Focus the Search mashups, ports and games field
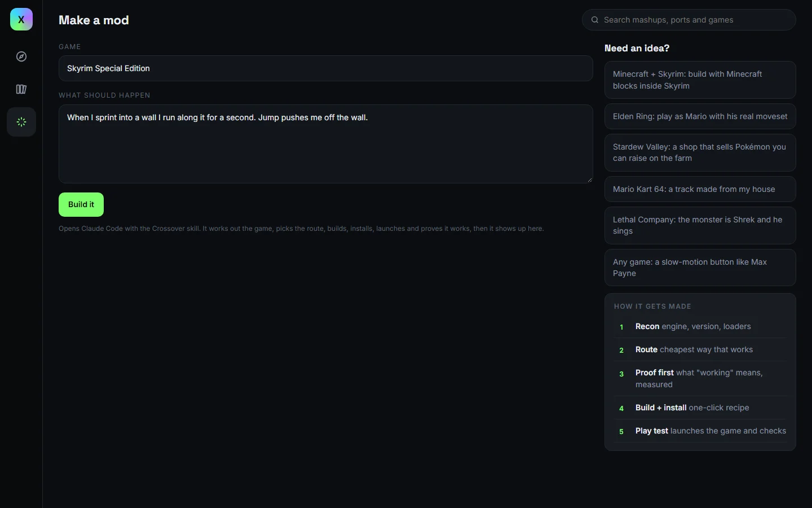The image size is (812, 508). [x=689, y=20]
